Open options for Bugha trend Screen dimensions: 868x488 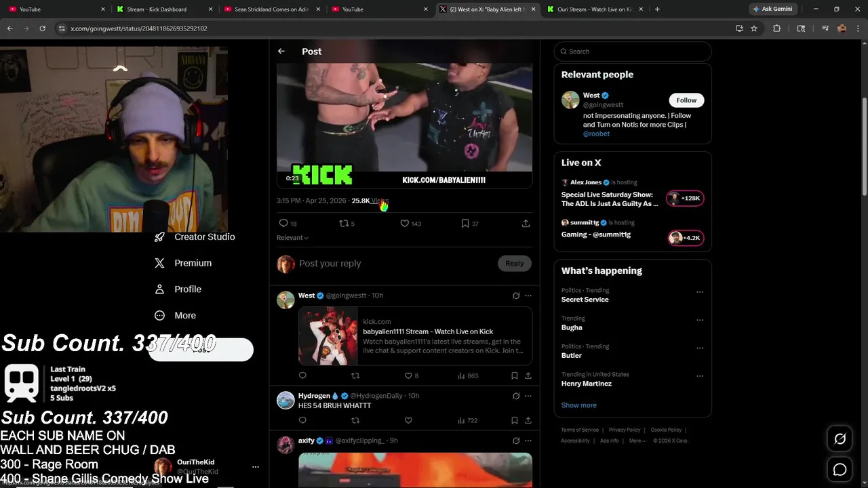click(x=700, y=320)
